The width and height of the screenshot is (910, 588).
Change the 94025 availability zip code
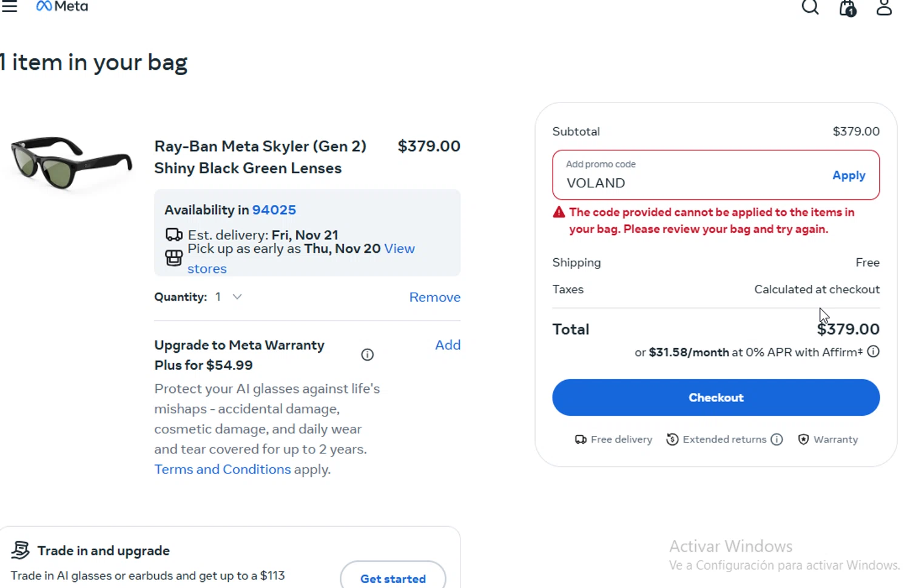(x=274, y=210)
